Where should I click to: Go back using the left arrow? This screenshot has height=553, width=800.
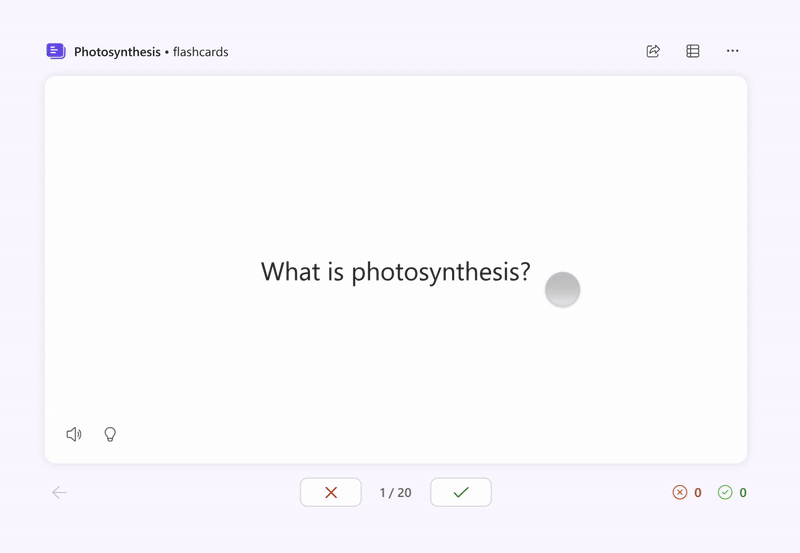(59, 492)
